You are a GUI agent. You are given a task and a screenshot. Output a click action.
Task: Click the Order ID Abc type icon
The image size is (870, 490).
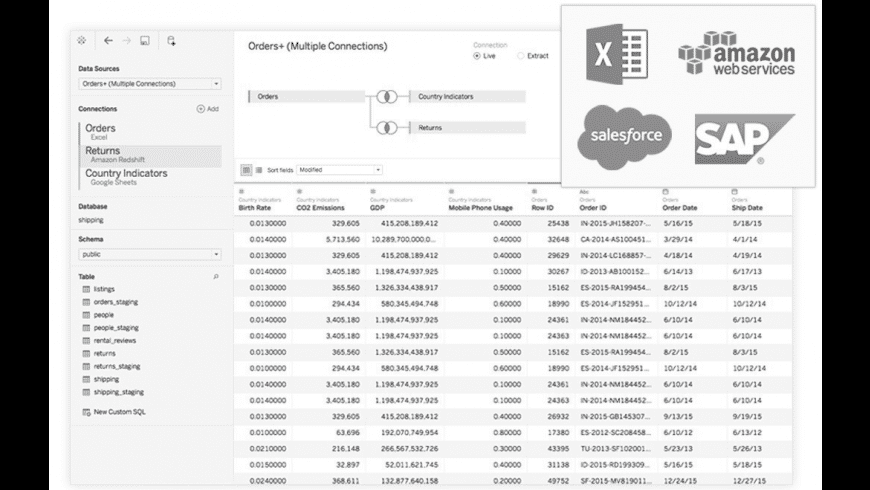tap(584, 192)
